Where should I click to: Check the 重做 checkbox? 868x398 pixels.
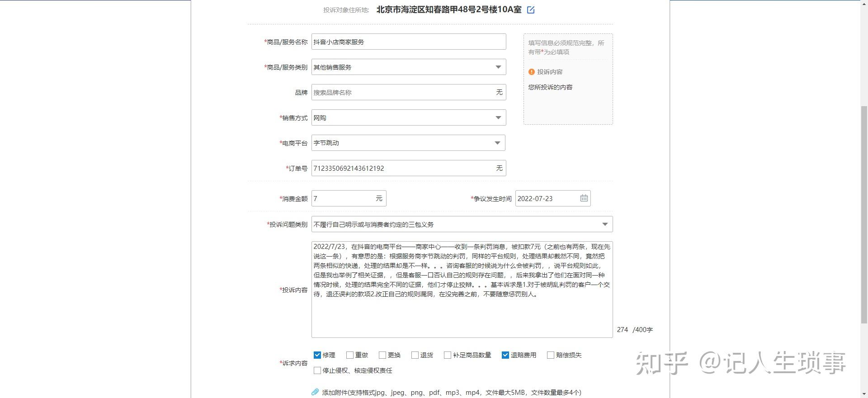point(350,355)
